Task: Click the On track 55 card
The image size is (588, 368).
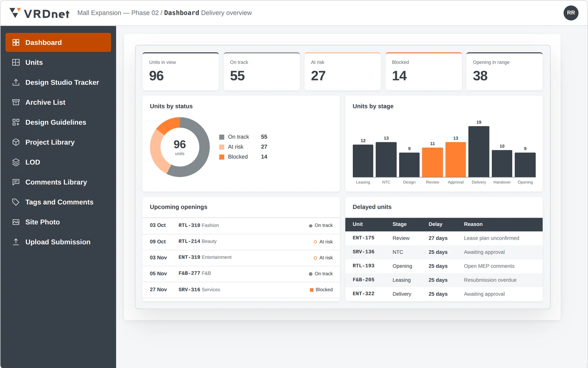Action: 262,71
